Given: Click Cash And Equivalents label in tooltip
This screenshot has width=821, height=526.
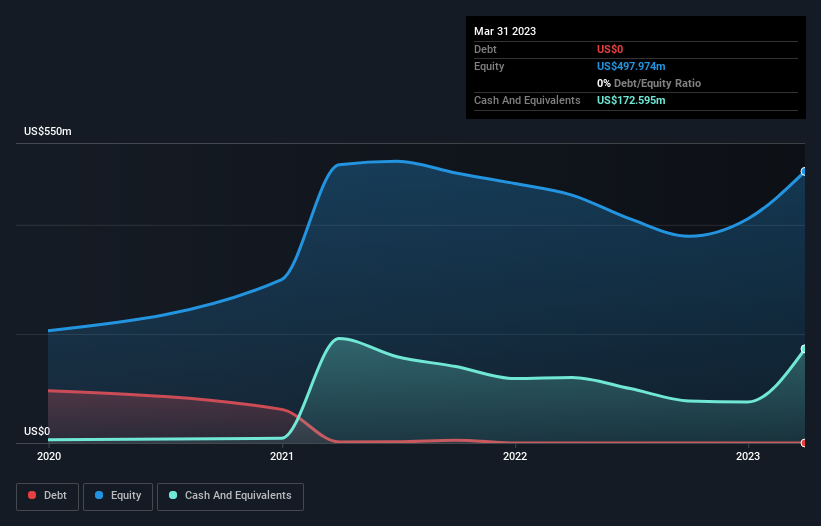Looking at the screenshot, I should 527,100.
